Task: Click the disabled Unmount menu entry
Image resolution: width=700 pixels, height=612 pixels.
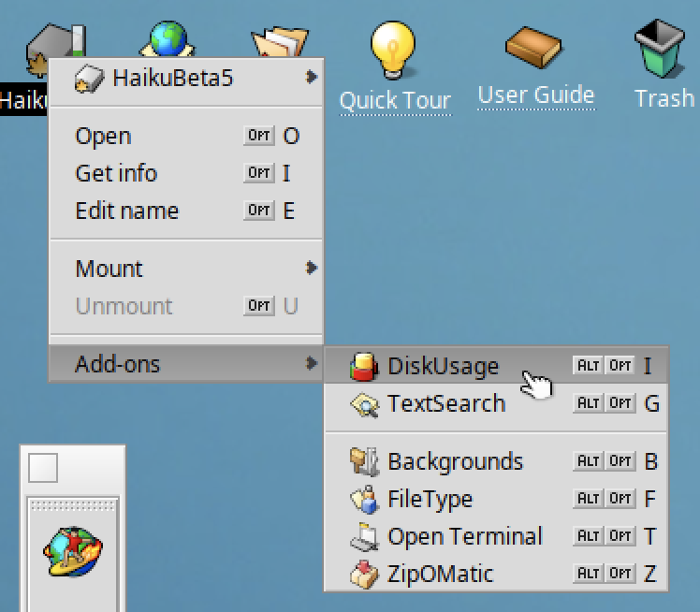Action: [185, 306]
